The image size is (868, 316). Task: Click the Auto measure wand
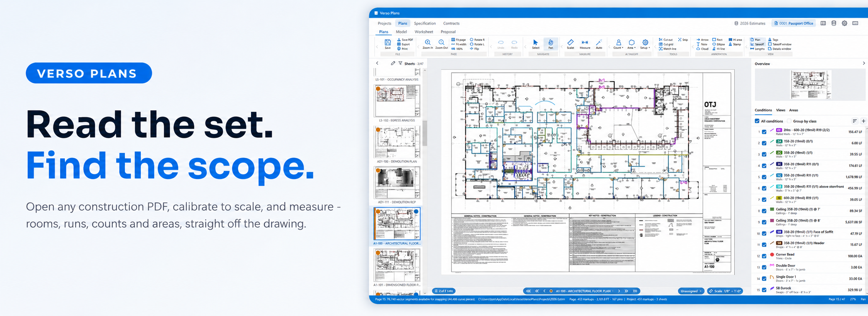pyautogui.click(x=599, y=44)
